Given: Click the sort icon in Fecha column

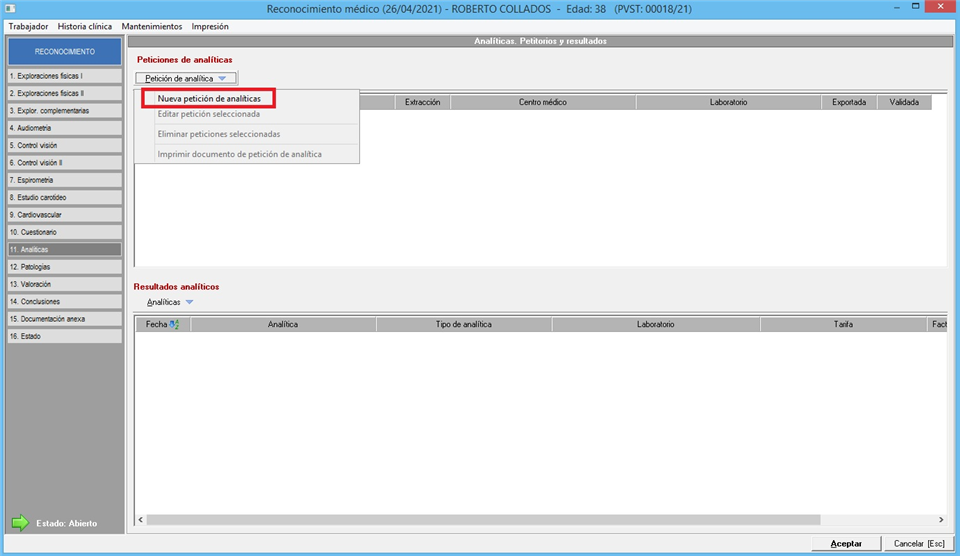Looking at the screenshot, I should point(174,324).
